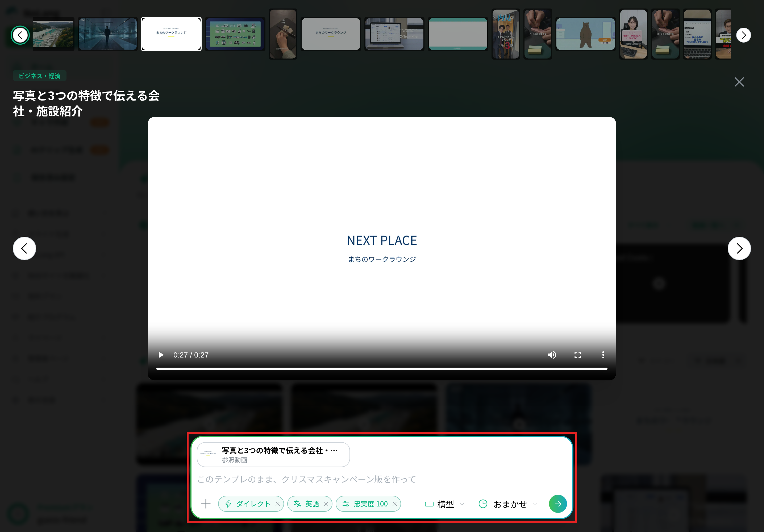Click the template title 写真と3つの特徴で伝える会社・施設紹介
This screenshot has width=766, height=532.
pos(86,103)
